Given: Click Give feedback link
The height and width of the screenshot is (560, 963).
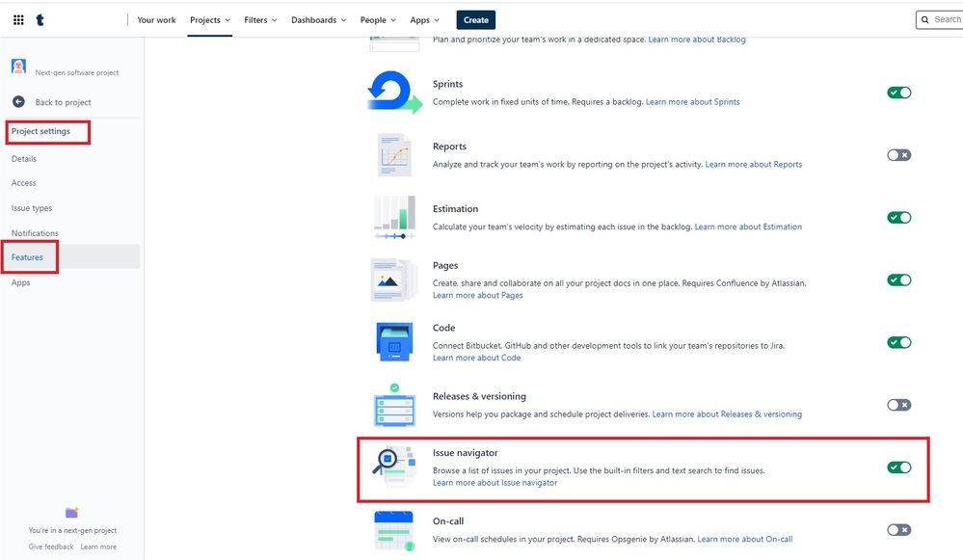Looking at the screenshot, I should point(51,547).
